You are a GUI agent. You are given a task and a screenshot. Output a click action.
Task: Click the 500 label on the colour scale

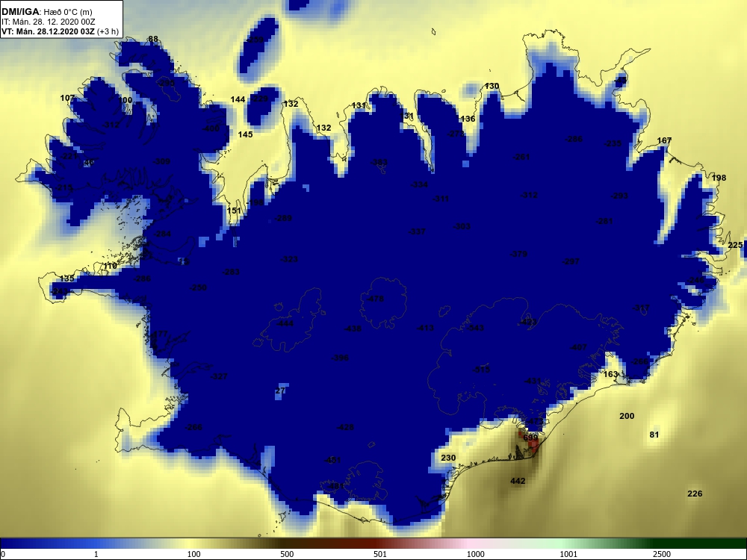288,554
